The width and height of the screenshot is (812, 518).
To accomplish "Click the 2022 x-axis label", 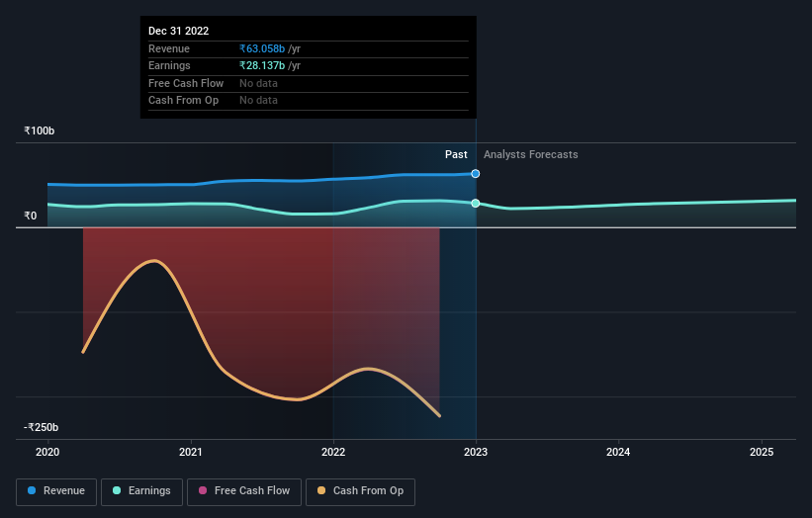I will point(333,453).
